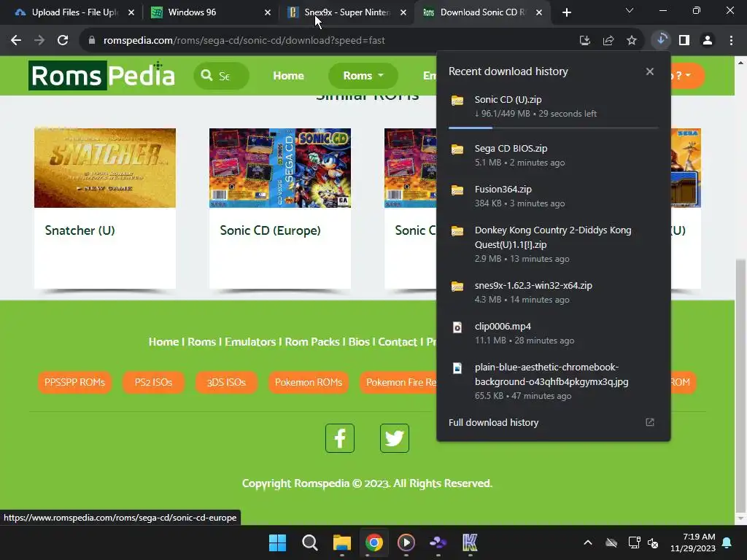Open snes9x-1.62.3-win32-x64.zip download
This screenshot has width=747, height=560.
[553, 292]
